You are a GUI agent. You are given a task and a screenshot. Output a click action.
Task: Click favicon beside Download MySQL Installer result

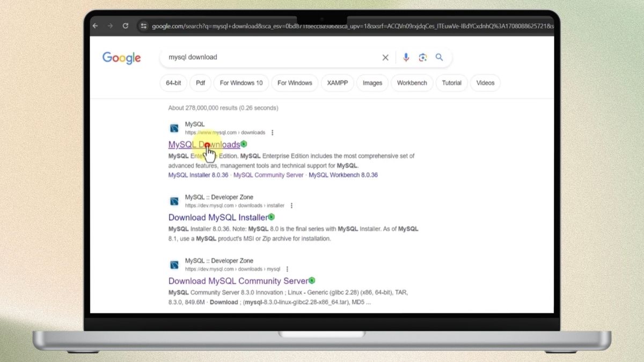point(174,201)
